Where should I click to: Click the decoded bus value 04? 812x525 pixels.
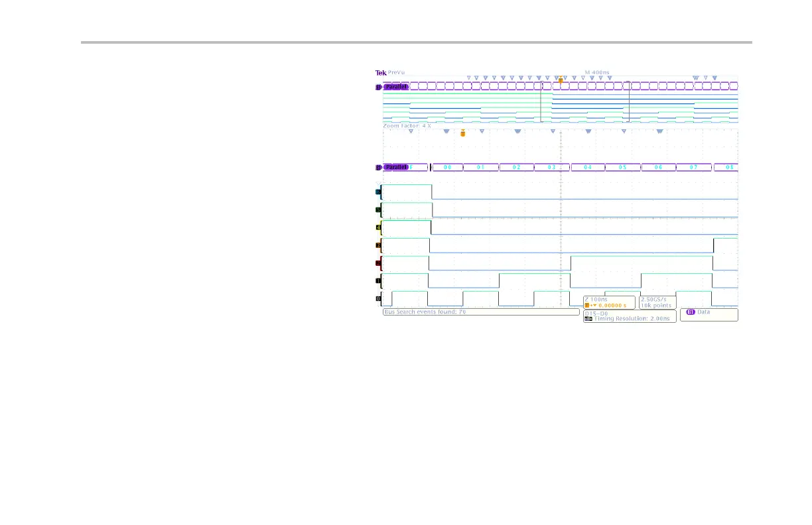(x=588, y=168)
